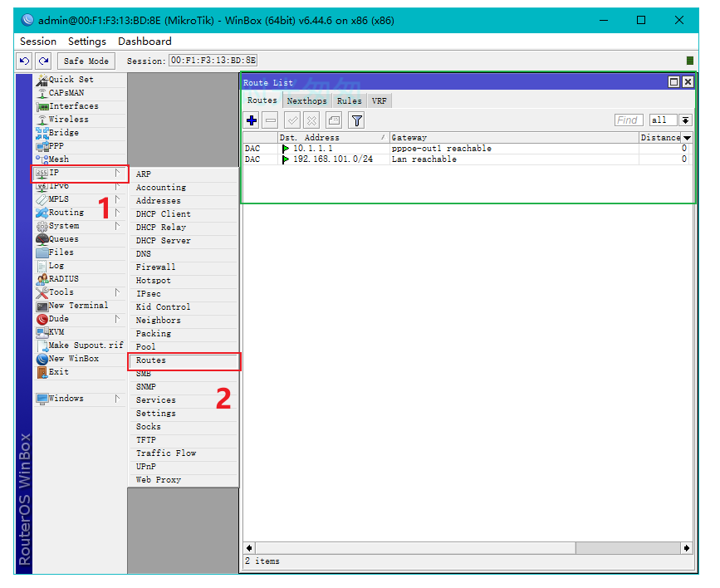Expand the Windows submenu arrow

(118, 399)
